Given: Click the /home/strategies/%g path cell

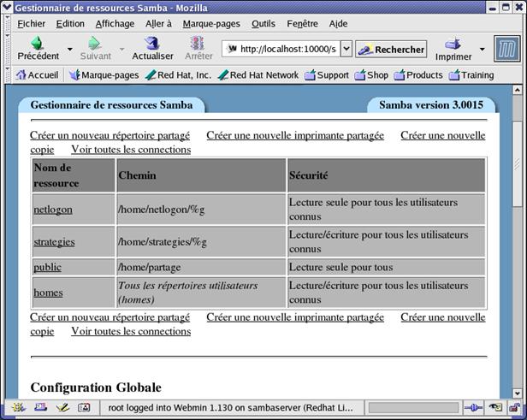Looking at the screenshot, I should [201, 241].
